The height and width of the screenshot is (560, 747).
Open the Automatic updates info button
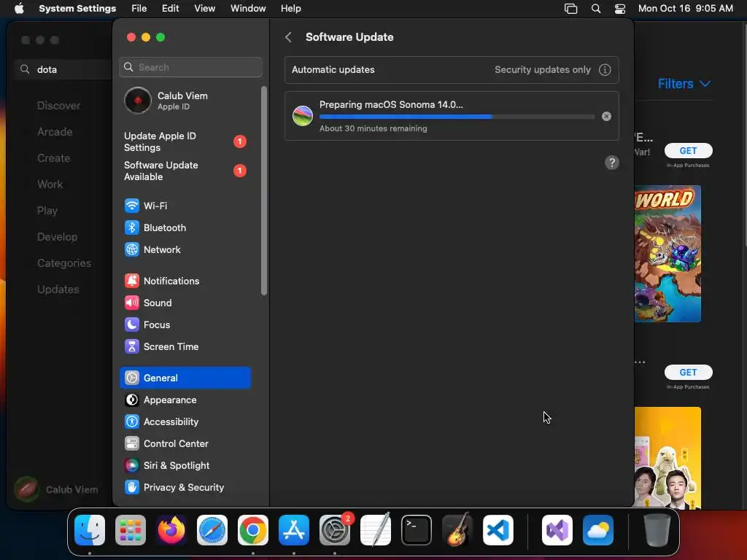pyautogui.click(x=605, y=69)
